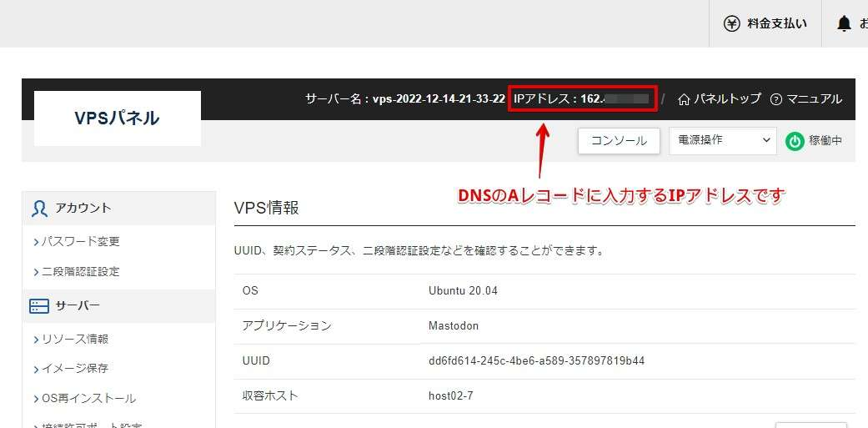868x428 pixels.
Task: Click the Ubuntu 20.04 value
Action: 463,290
